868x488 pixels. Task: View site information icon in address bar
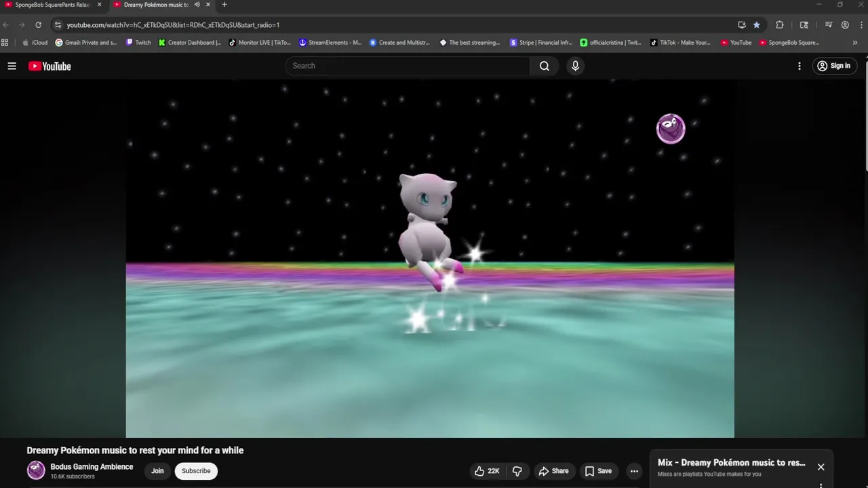[58, 25]
